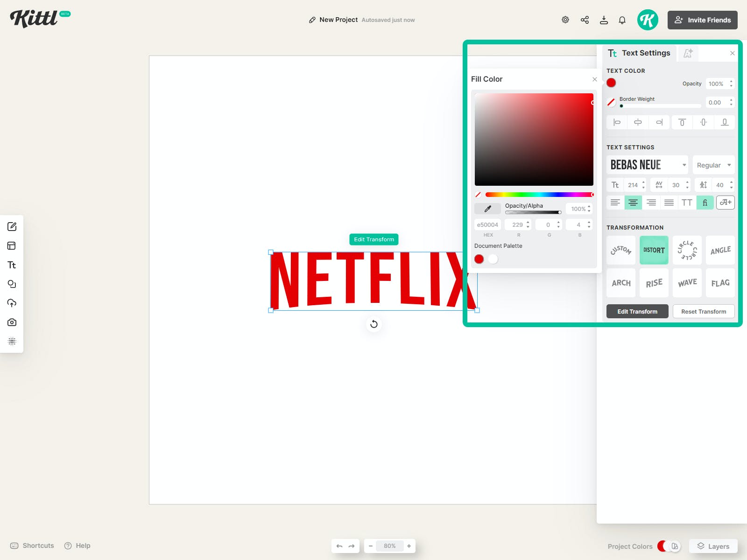Open the edit tool in left sidebar
Screen dimensions: 747x560
point(12,227)
